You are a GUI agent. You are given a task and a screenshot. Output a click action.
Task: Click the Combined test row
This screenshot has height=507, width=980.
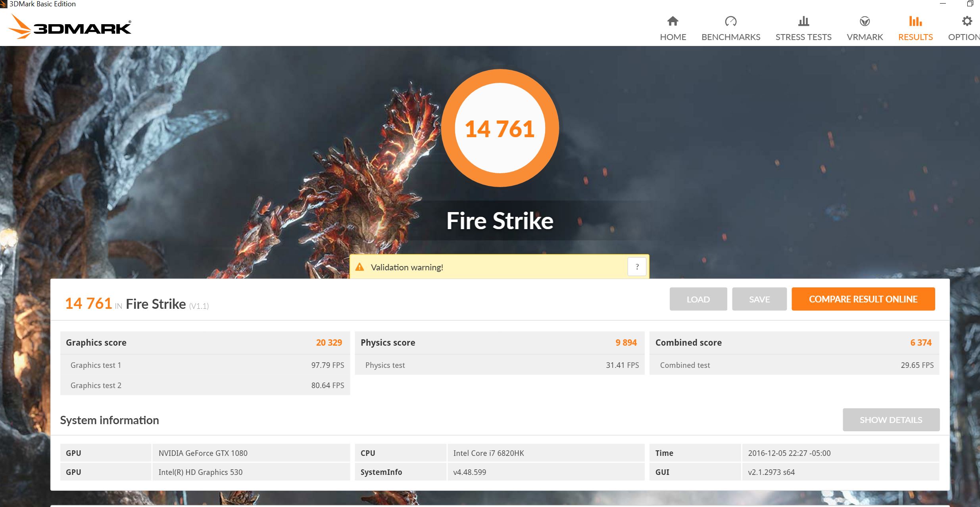[x=794, y=365]
